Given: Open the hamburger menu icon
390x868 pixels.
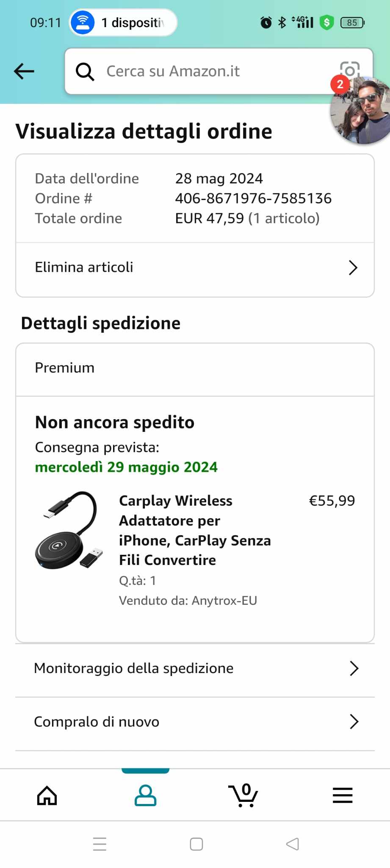Looking at the screenshot, I should pyautogui.click(x=342, y=795).
